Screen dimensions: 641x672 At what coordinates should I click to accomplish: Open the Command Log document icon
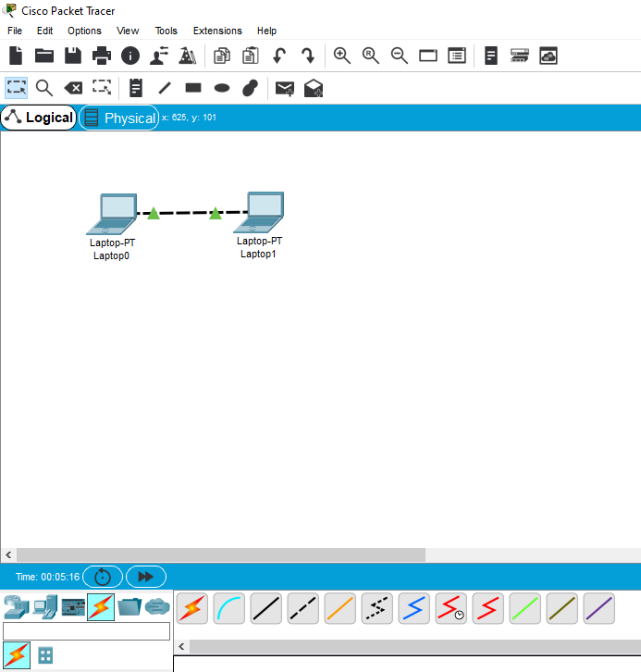[491, 56]
